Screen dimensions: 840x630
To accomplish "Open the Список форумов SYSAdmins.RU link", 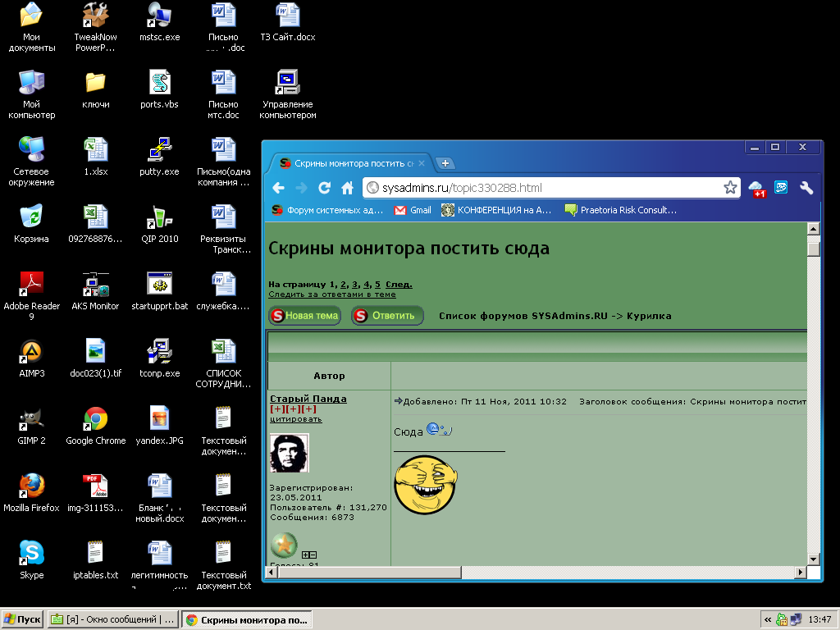I will coord(523,316).
